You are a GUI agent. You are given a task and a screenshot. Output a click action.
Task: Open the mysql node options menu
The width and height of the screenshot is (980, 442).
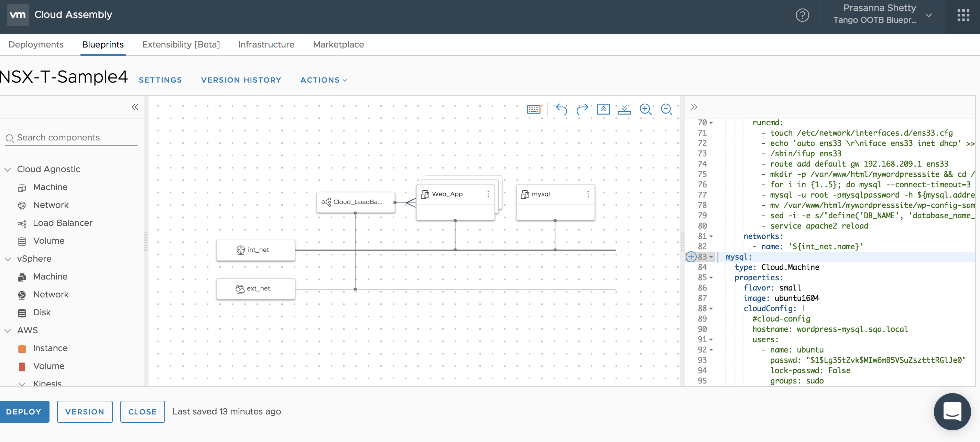pyautogui.click(x=588, y=194)
